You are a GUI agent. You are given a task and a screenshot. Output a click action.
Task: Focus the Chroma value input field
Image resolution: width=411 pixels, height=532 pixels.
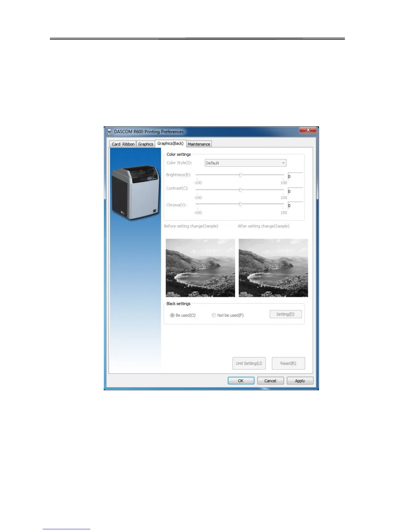pos(295,206)
